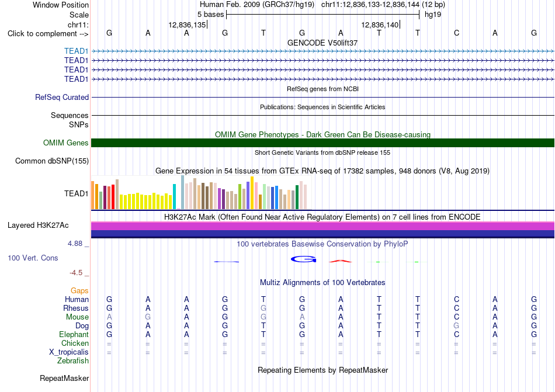
Task: Click the GENCODE V50lift37 track title
Action: (x=322, y=43)
